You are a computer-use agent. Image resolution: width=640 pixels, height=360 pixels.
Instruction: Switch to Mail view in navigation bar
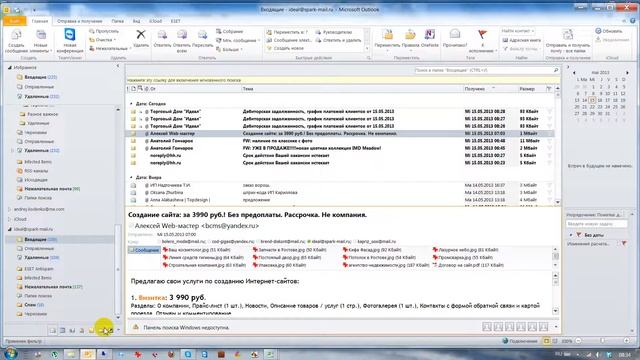pyautogui.click(x=53, y=330)
